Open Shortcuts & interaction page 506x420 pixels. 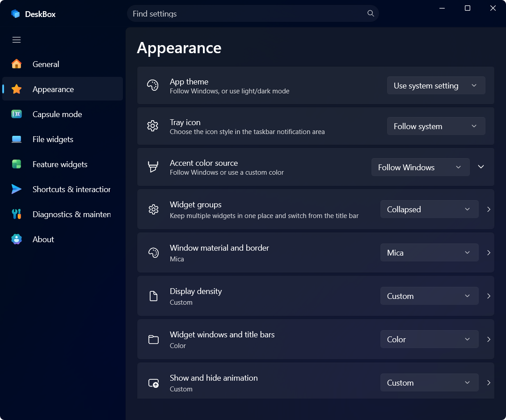coord(63,189)
